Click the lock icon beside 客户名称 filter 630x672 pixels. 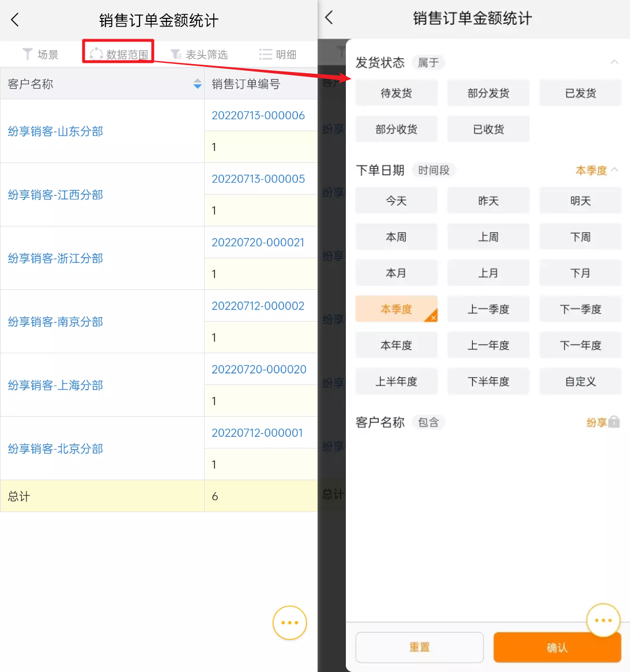tap(614, 422)
